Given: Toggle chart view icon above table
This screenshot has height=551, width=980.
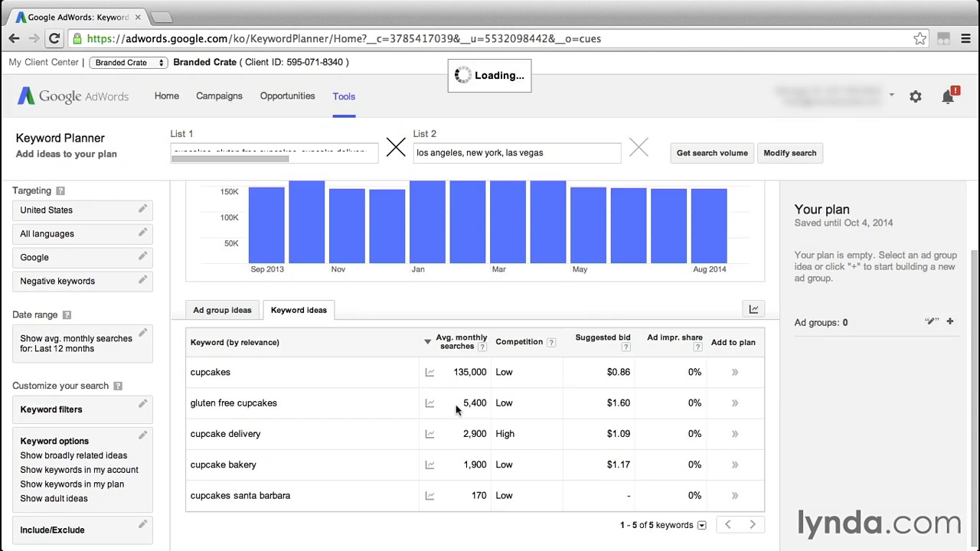Looking at the screenshot, I should (x=753, y=309).
